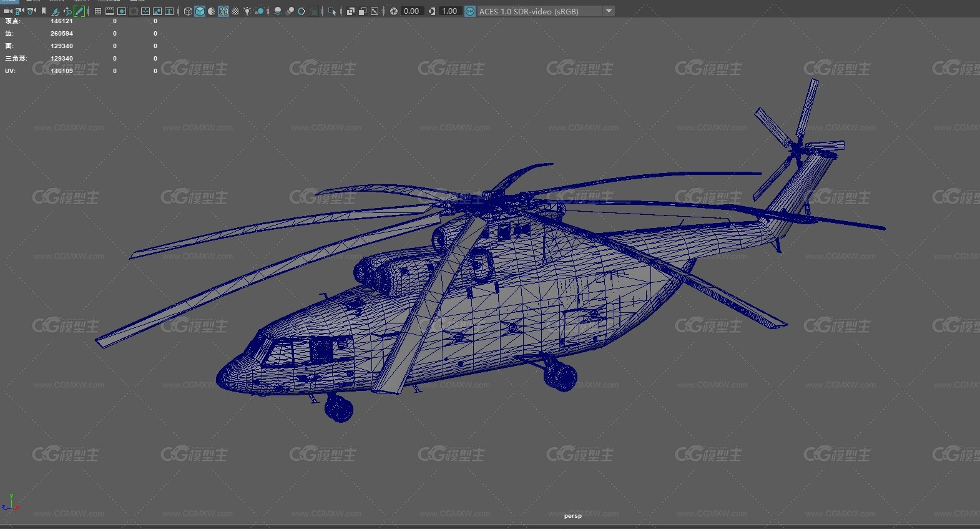Viewport: 980px width, 529px height.
Task: Toggle the Field Chart icon
Action: point(145,11)
